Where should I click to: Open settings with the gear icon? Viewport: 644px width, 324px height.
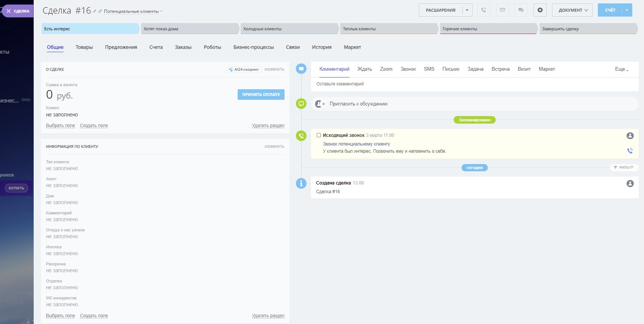pyautogui.click(x=540, y=10)
